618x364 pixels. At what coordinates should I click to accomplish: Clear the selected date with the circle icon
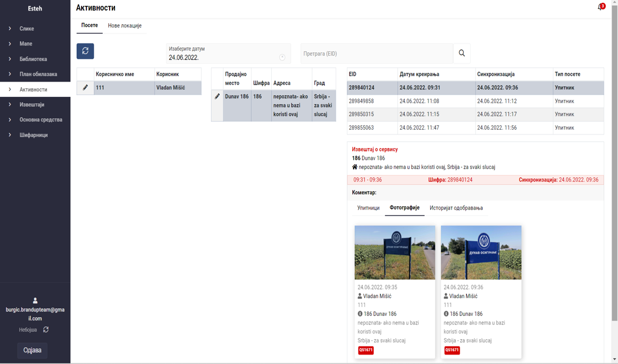tap(282, 58)
